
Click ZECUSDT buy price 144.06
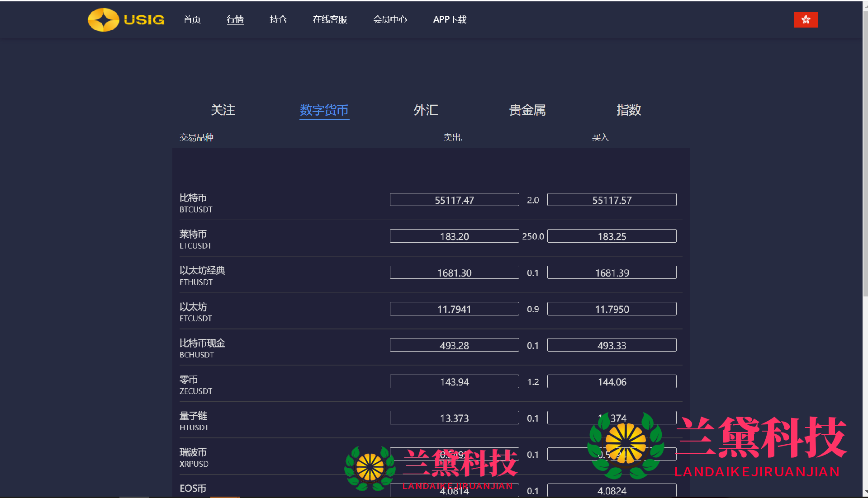coord(612,381)
